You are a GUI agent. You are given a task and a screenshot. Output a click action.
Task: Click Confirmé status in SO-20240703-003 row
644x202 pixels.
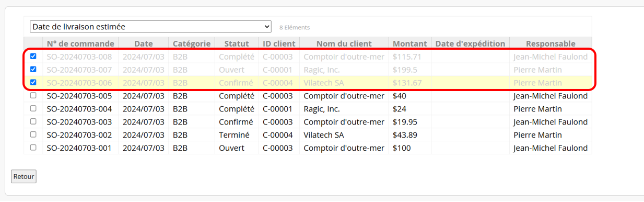click(x=236, y=122)
